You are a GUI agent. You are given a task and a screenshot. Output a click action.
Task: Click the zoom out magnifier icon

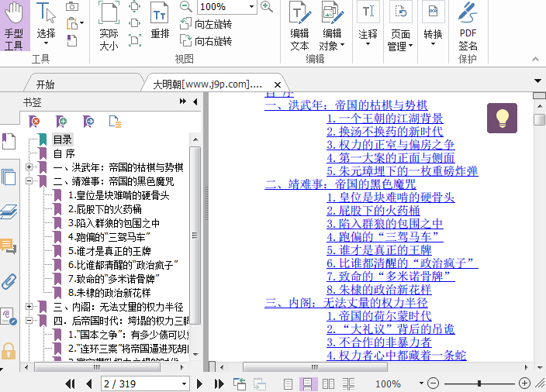(x=186, y=7)
